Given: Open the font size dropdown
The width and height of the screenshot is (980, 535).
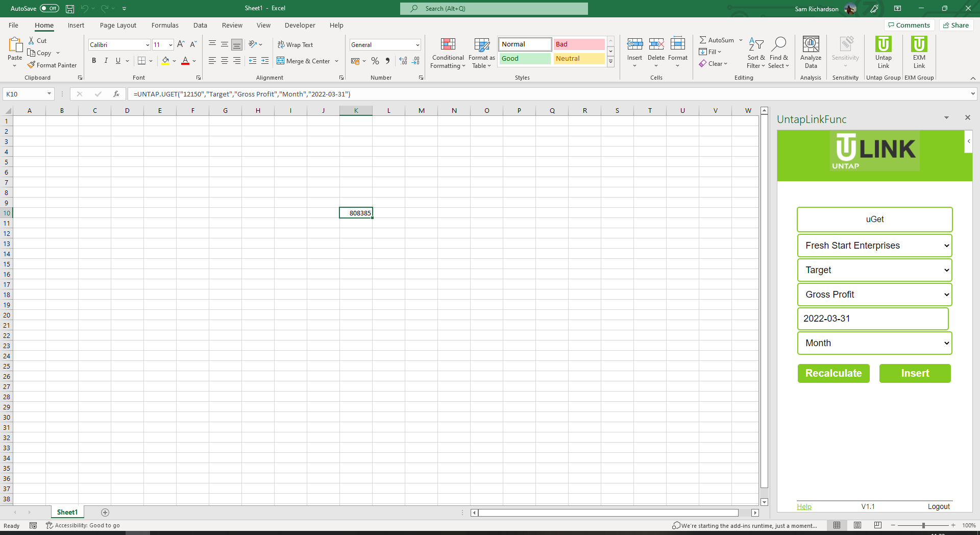Looking at the screenshot, I should click(170, 45).
